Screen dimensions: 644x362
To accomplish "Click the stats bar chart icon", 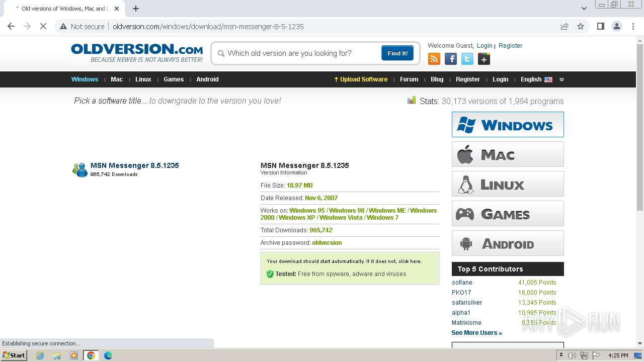I will pos(412,100).
